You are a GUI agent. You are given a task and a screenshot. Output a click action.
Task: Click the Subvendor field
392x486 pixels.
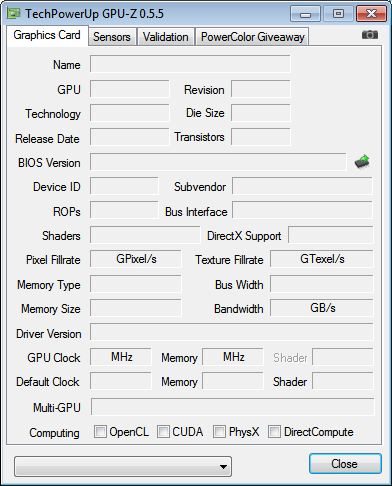[x=302, y=186]
